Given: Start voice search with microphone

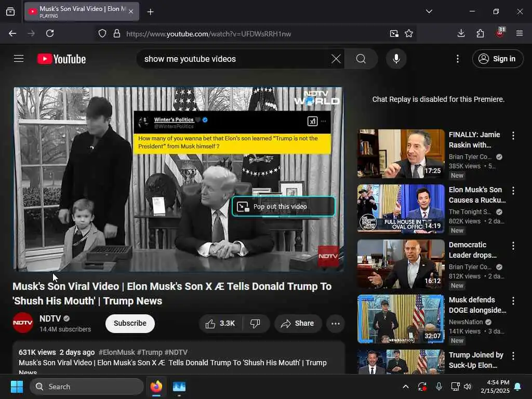Looking at the screenshot, I should 396,59.
